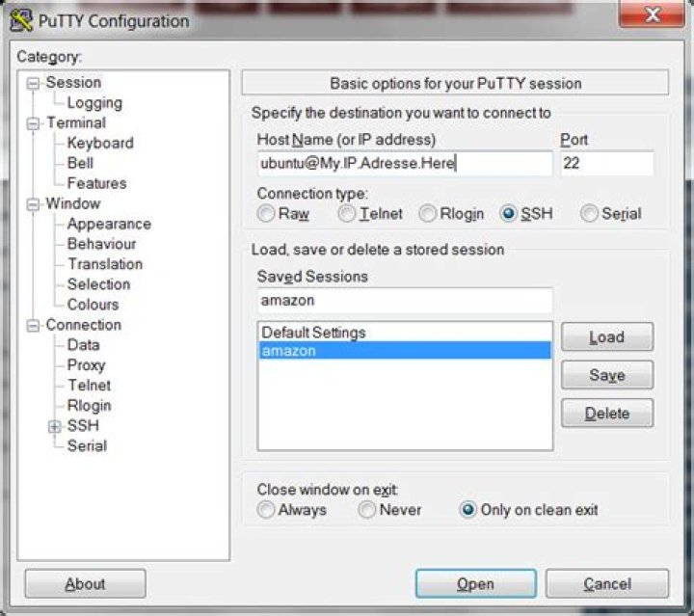This screenshot has height=616, width=694.
Task: Click the Load session button
Action: pyautogui.click(x=607, y=337)
